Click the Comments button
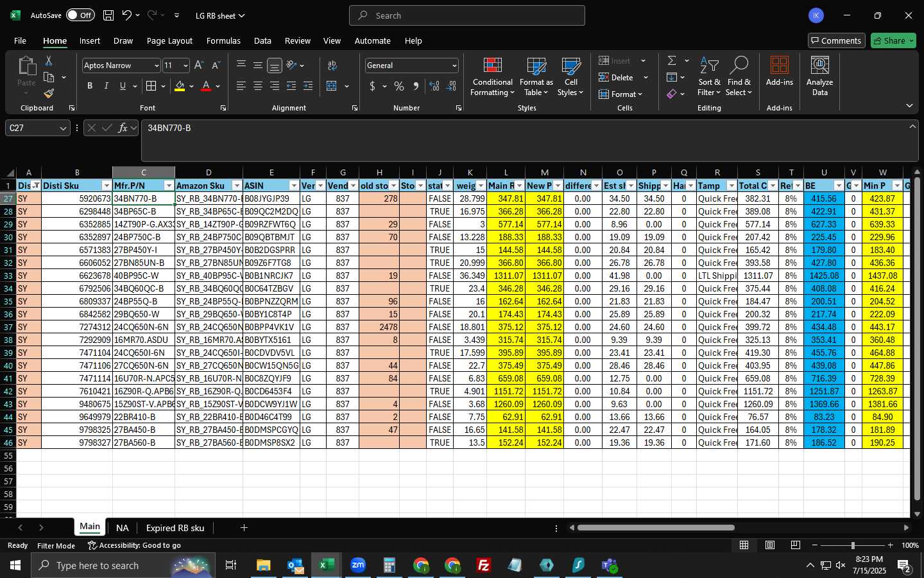Screen dimensions: 924x578 pyautogui.click(x=835, y=40)
